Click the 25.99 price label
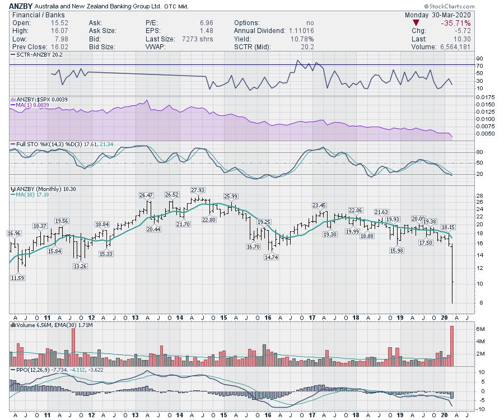The height and width of the screenshot is (420, 504). tap(231, 197)
